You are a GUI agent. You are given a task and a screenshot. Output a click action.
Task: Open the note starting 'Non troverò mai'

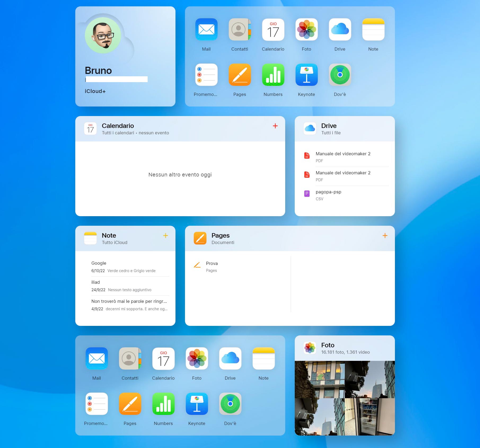coord(130,305)
